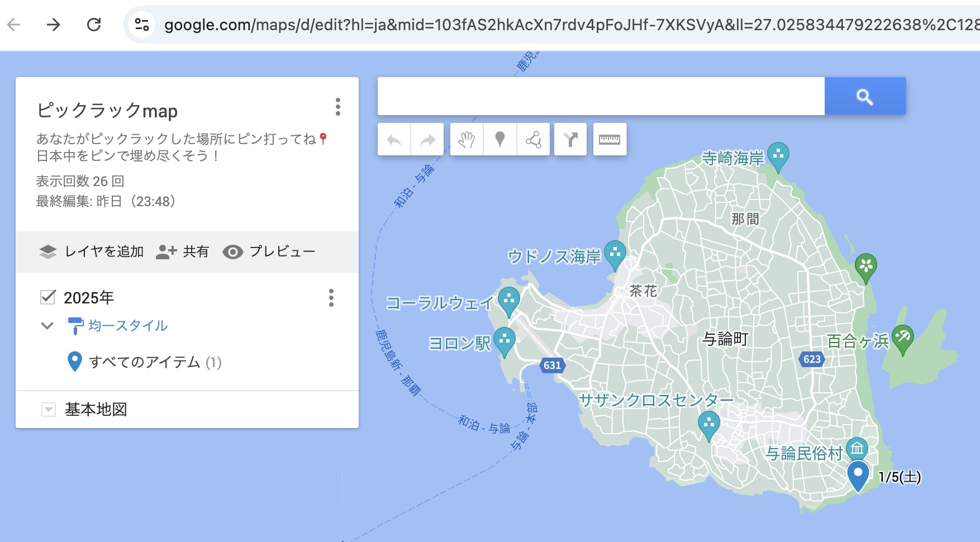Image resolution: width=980 pixels, height=542 pixels.
Task: Open 均一スタイル style settings
Action: [x=127, y=326]
